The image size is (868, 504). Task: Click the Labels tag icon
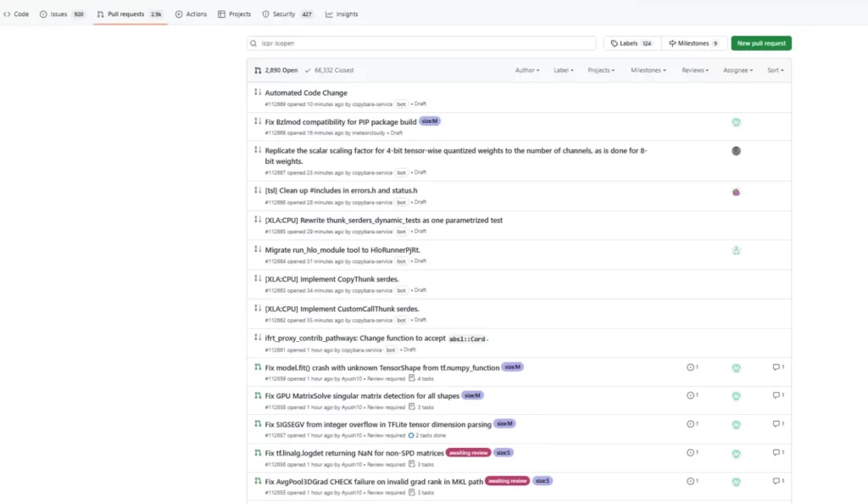pyautogui.click(x=615, y=43)
